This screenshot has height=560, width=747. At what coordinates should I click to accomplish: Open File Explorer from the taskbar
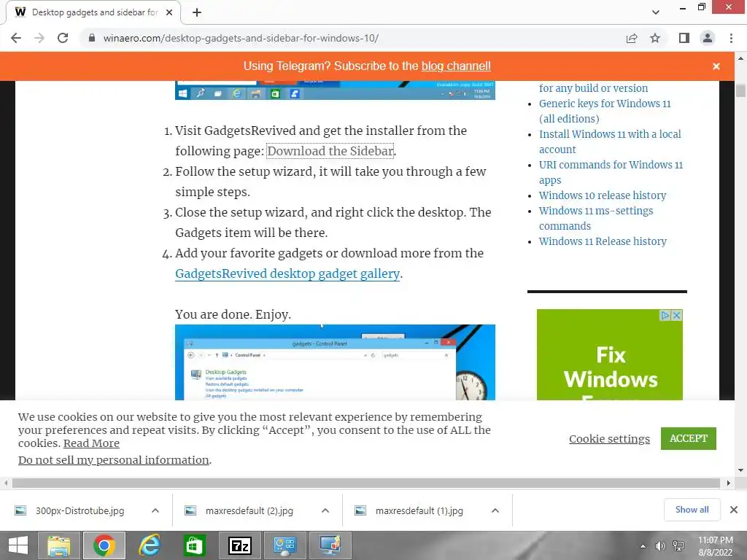[58, 545]
